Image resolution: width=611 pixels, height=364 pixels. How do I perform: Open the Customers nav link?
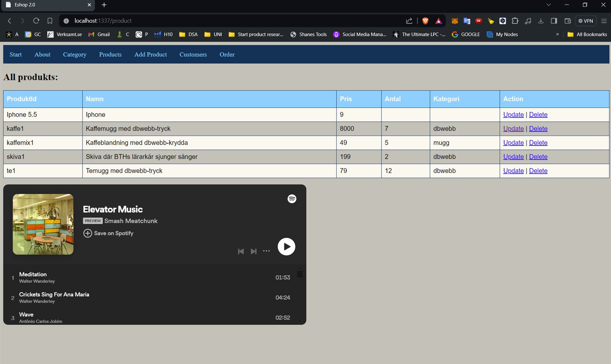coord(193,54)
